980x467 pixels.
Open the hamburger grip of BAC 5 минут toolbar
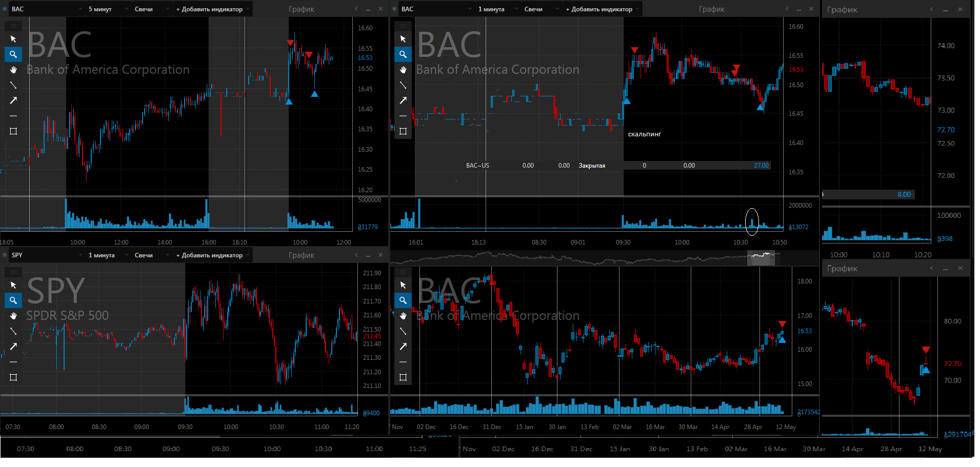tap(13, 26)
